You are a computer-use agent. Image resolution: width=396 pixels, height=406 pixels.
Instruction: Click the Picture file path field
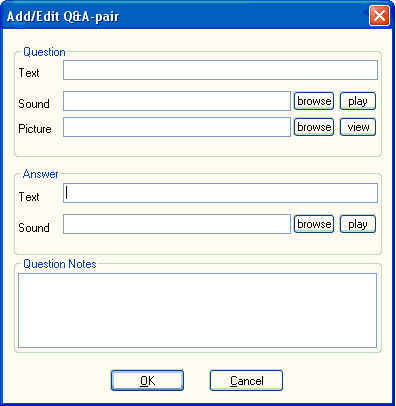click(x=177, y=127)
